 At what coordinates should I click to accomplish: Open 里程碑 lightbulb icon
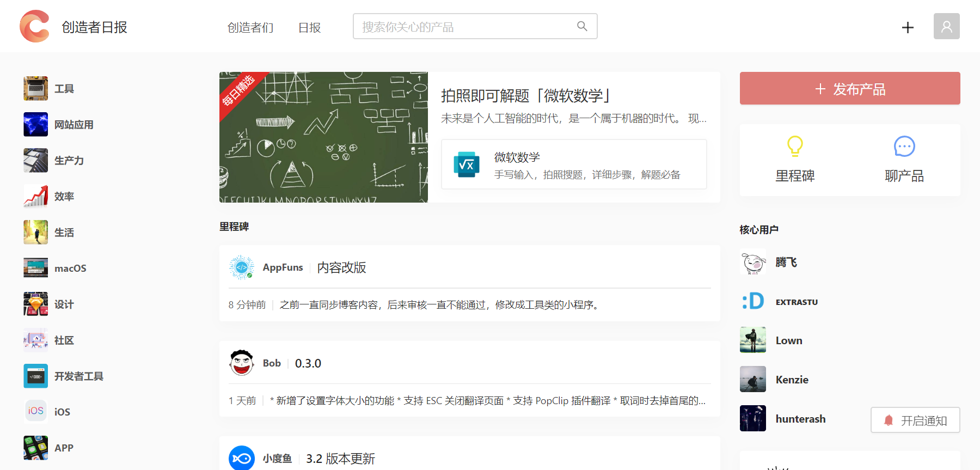(795, 146)
